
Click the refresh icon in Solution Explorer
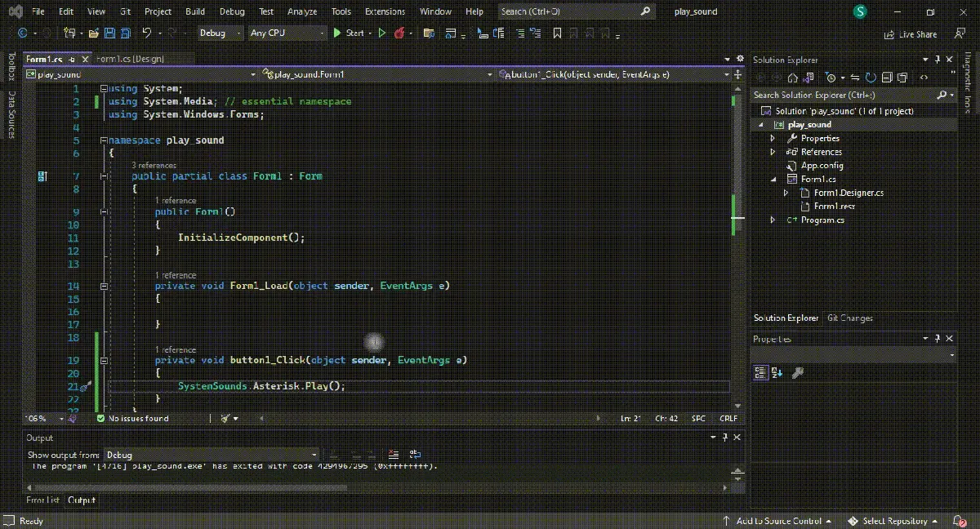click(x=871, y=78)
